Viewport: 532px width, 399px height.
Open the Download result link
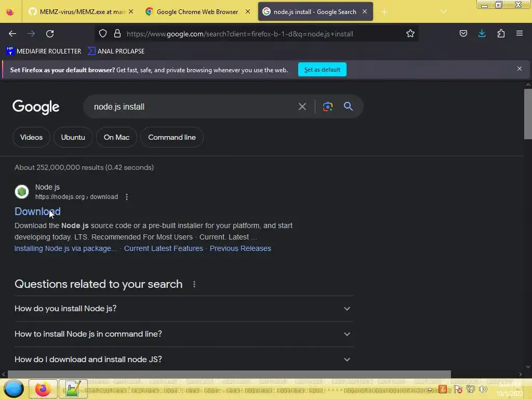(37, 211)
